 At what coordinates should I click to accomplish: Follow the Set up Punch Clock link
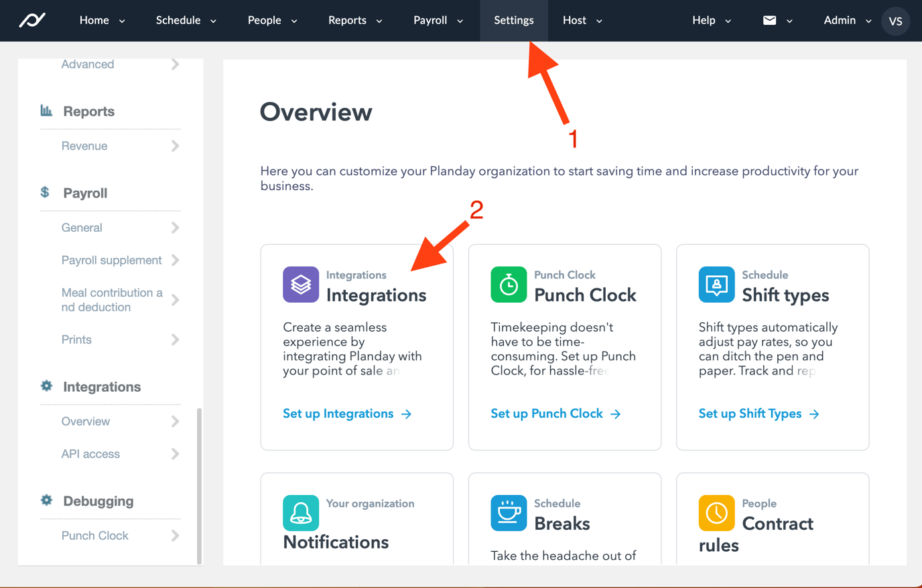click(x=547, y=413)
